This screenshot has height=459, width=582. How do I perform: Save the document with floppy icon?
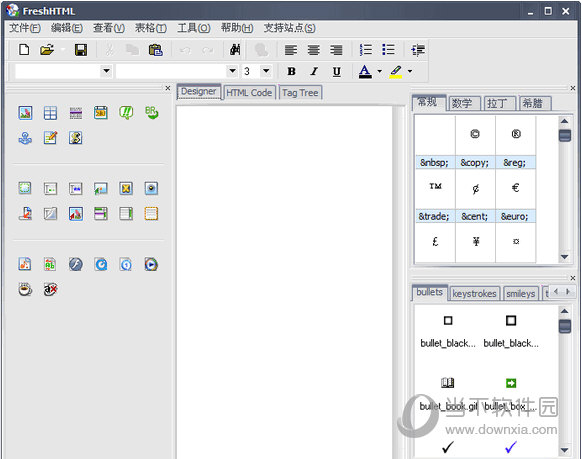81,50
